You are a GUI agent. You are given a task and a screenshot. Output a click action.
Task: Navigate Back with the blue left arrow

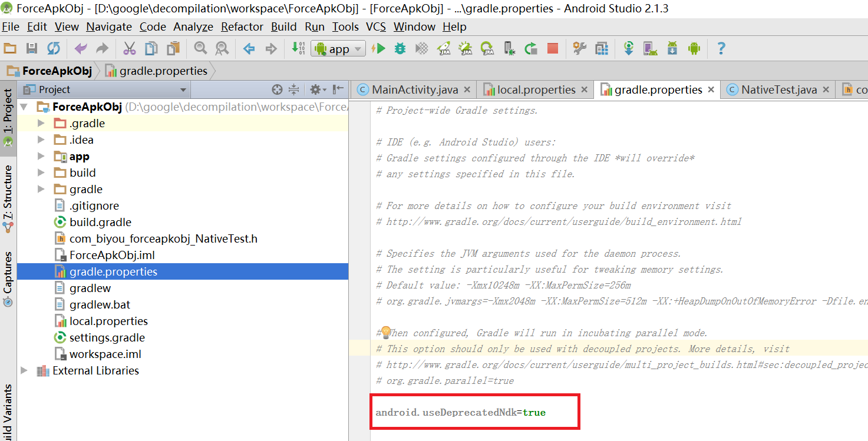(x=249, y=48)
